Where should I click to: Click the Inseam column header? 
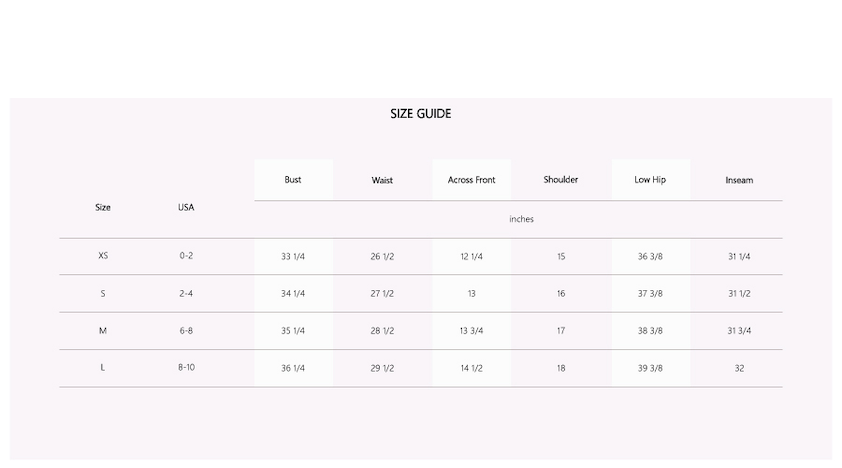pyautogui.click(x=739, y=181)
